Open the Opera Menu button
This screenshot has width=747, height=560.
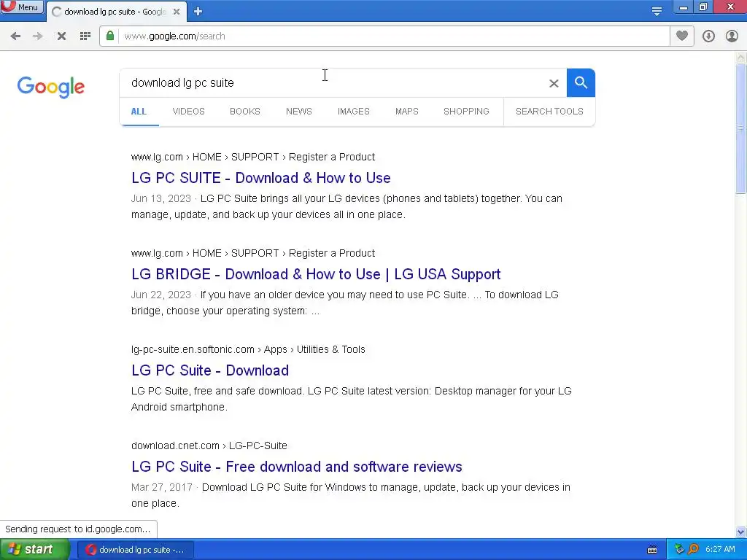tap(22, 7)
